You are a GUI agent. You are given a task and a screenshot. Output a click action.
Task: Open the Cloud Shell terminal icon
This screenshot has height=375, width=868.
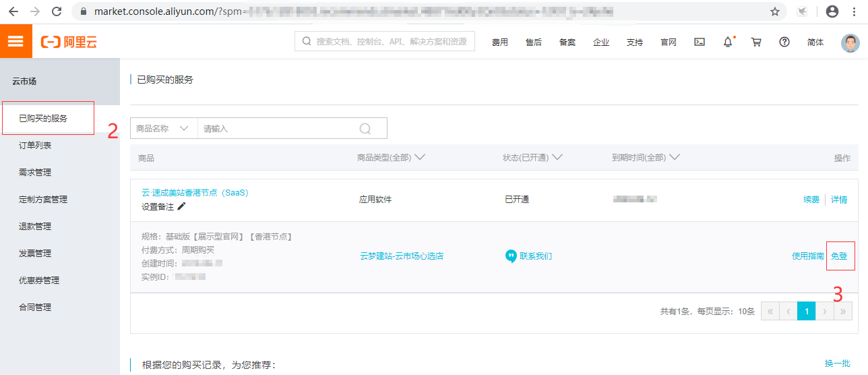point(700,42)
